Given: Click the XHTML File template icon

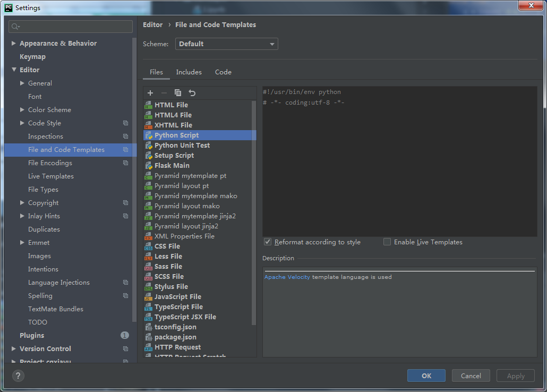Looking at the screenshot, I should coord(149,125).
